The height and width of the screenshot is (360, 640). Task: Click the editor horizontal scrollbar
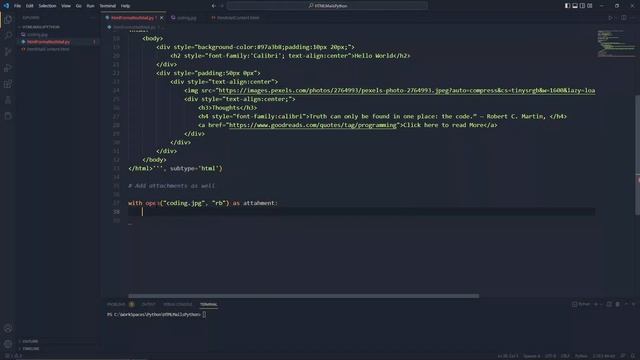coord(303,296)
